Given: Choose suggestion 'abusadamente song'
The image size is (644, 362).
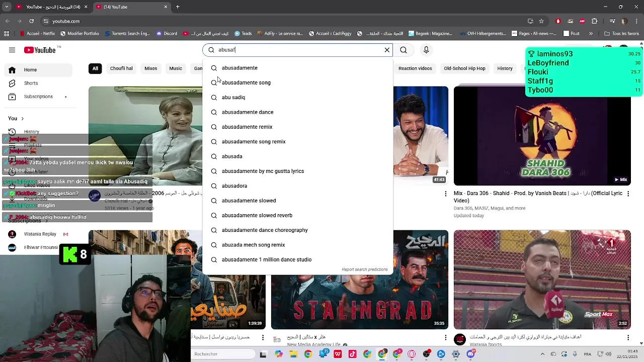Looking at the screenshot, I should coord(298,82).
